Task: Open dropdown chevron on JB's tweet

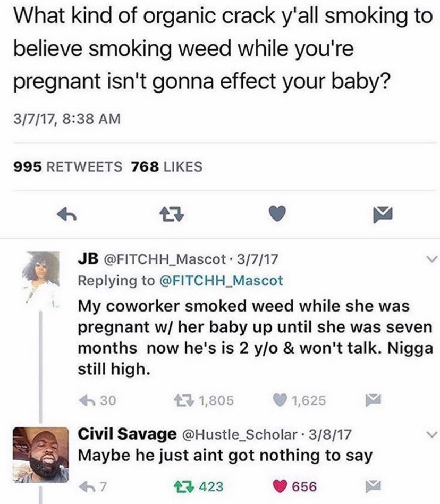Action: click(431, 259)
